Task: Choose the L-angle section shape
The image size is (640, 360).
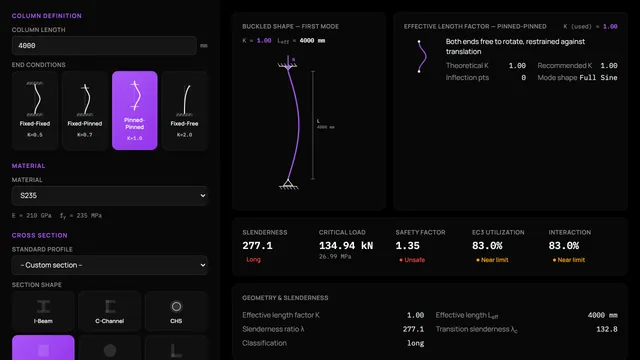Action: (176, 348)
